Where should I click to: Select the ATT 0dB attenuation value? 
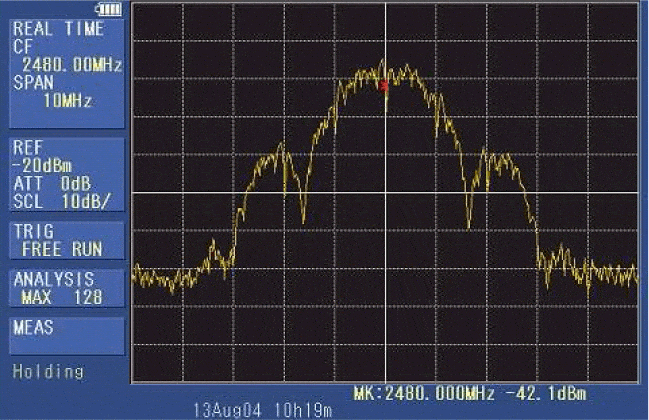[52, 184]
